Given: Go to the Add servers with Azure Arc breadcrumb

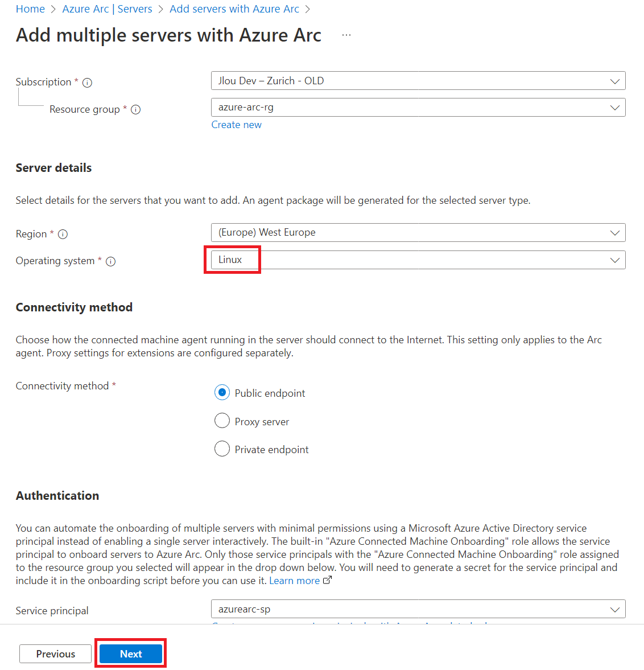Looking at the screenshot, I should click(x=234, y=9).
